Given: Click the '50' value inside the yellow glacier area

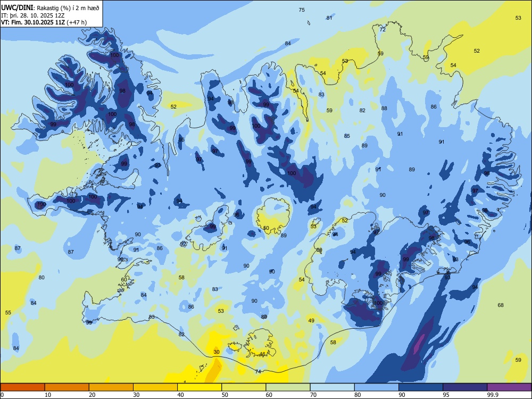Looking at the screenshot, I should pyautogui.click(x=266, y=228).
